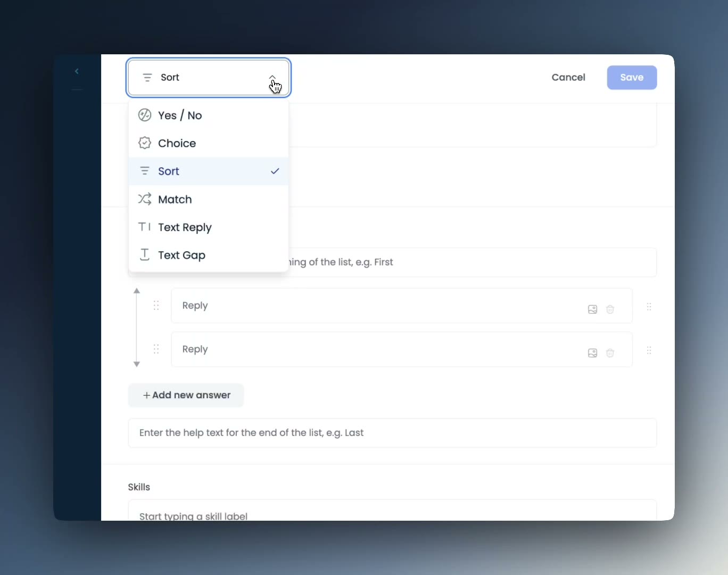Add image to the second Reply
Viewport: 728px width, 575px height.
click(x=592, y=353)
